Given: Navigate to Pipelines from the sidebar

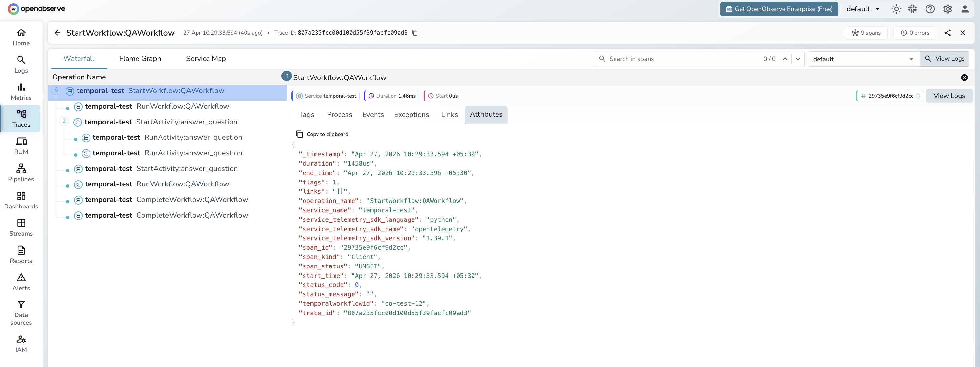Looking at the screenshot, I should tap(21, 173).
